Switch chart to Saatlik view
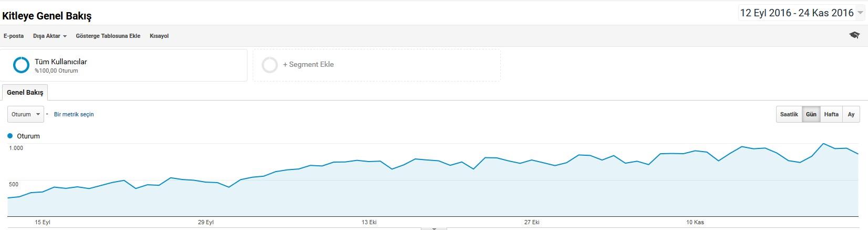 pos(789,114)
